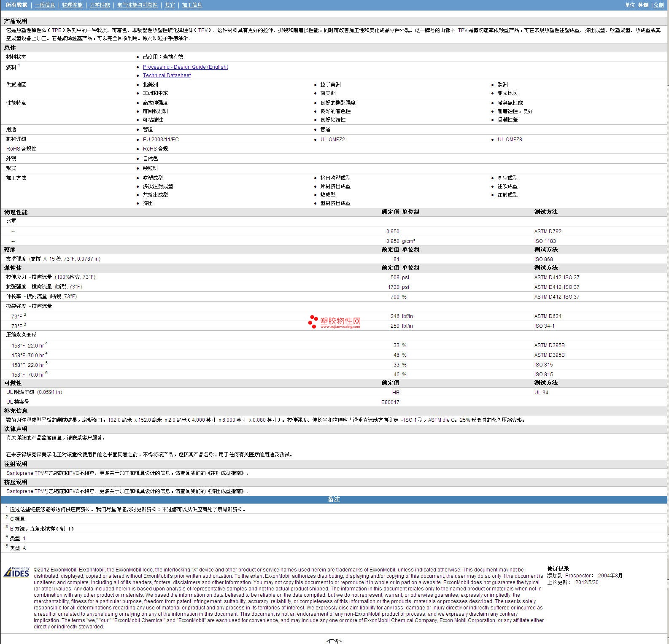669x644 pixels.
Task: Click the 700 % elongation value
Action: [398, 297]
